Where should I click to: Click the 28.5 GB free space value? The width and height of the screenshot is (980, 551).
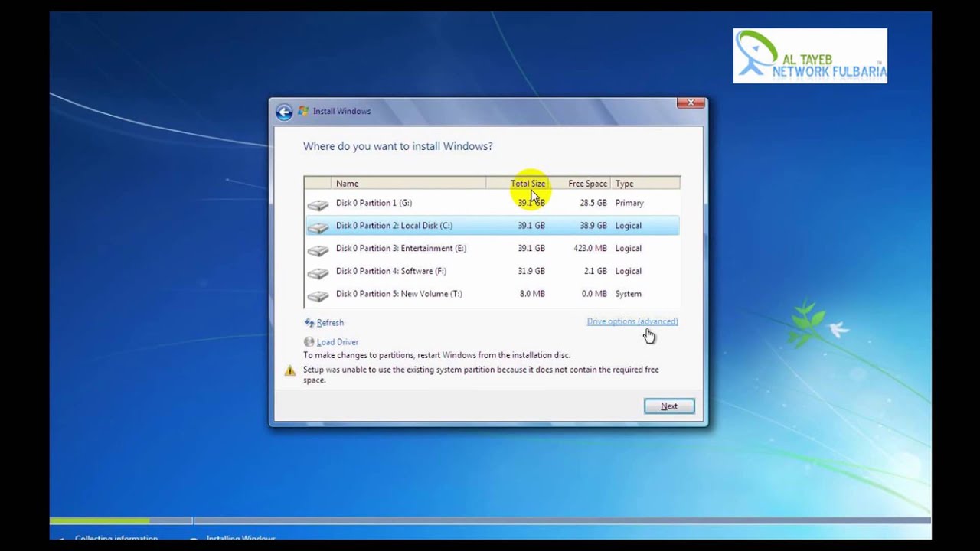[593, 203]
